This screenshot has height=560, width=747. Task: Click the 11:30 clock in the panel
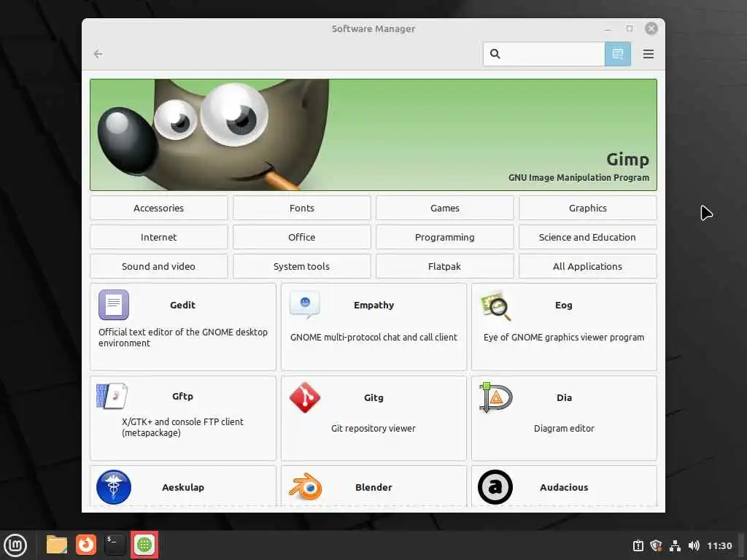point(719,545)
